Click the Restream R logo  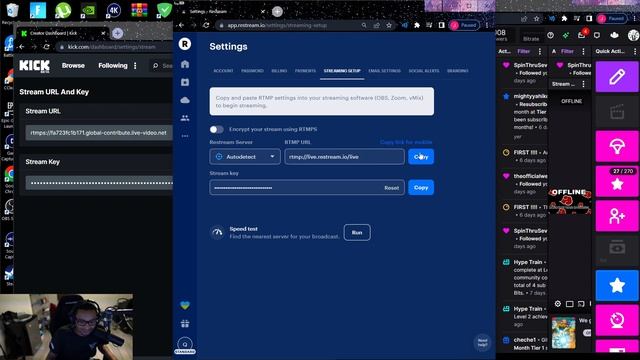[185, 44]
